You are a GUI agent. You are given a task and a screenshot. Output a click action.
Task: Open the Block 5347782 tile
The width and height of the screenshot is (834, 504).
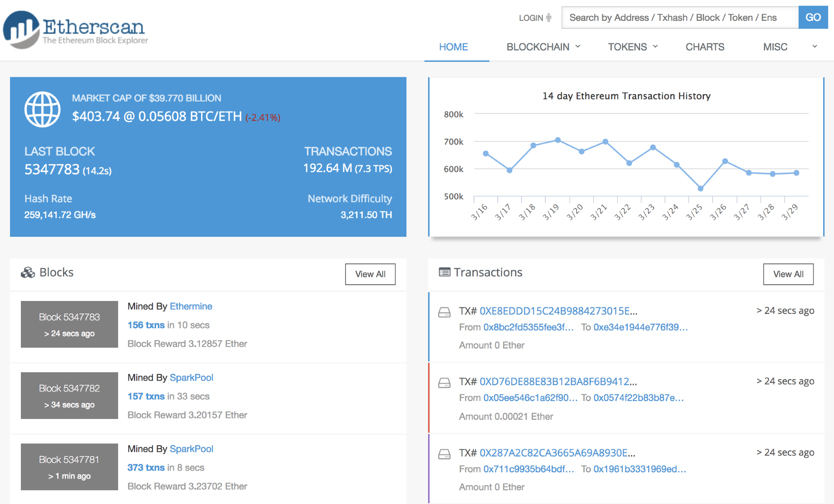tap(69, 396)
